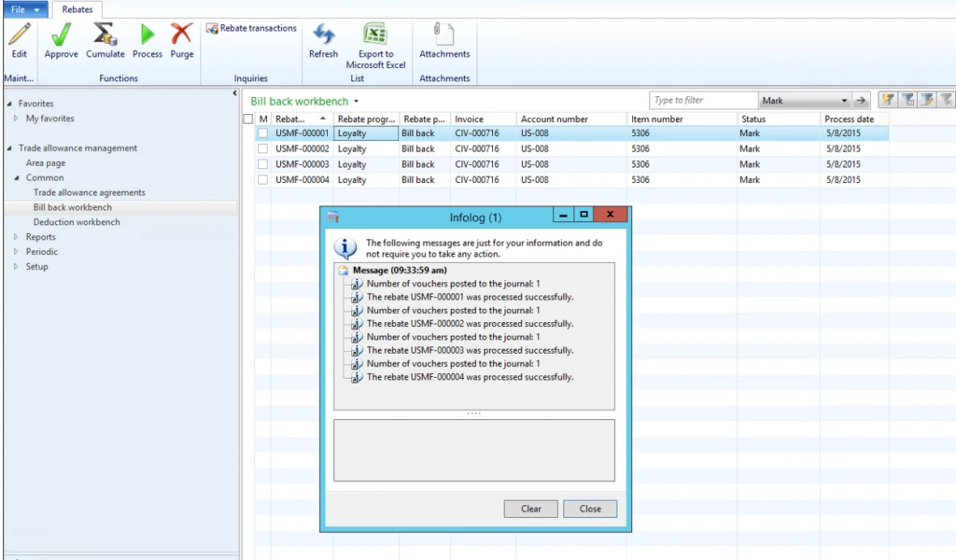This screenshot has width=956, height=560.
Task: Toggle the select-all checkbox in grid header
Action: point(247,119)
